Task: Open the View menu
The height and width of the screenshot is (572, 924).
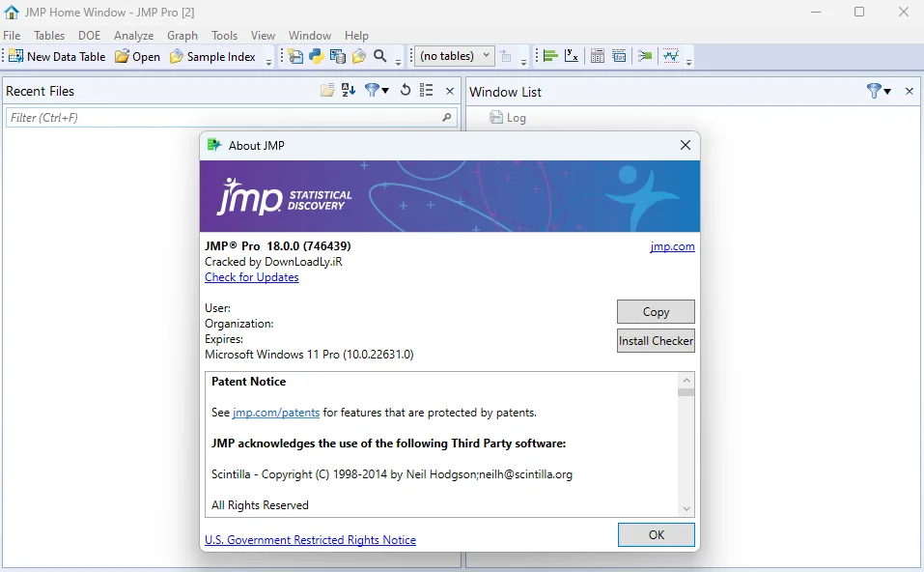Action: tap(263, 36)
